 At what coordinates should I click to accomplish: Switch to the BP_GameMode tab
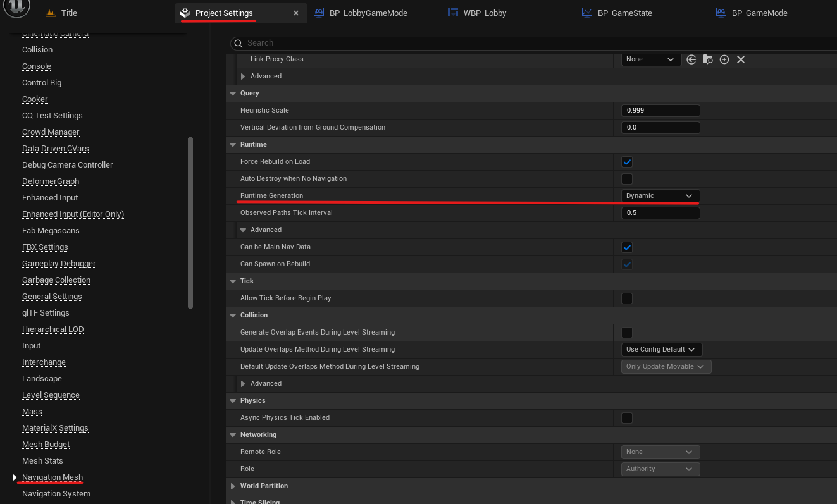(759, 13)
